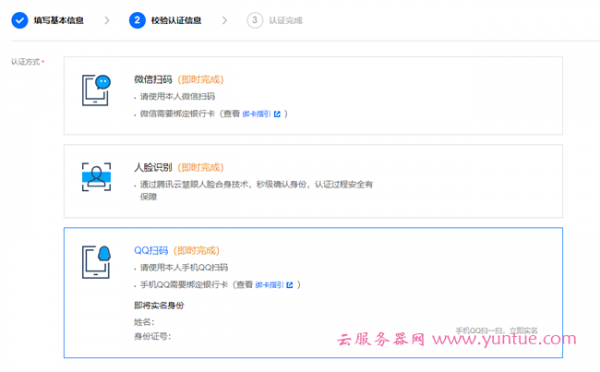Click (即时完成) tag next to QQ扫码

(196, 251)
